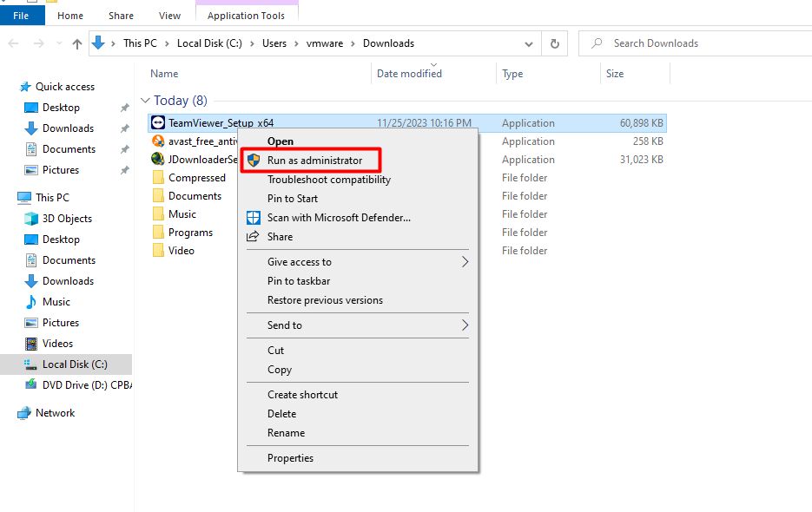Choose Run as administrator
This screenshot has height=512, width=812.
click(358, 161)
